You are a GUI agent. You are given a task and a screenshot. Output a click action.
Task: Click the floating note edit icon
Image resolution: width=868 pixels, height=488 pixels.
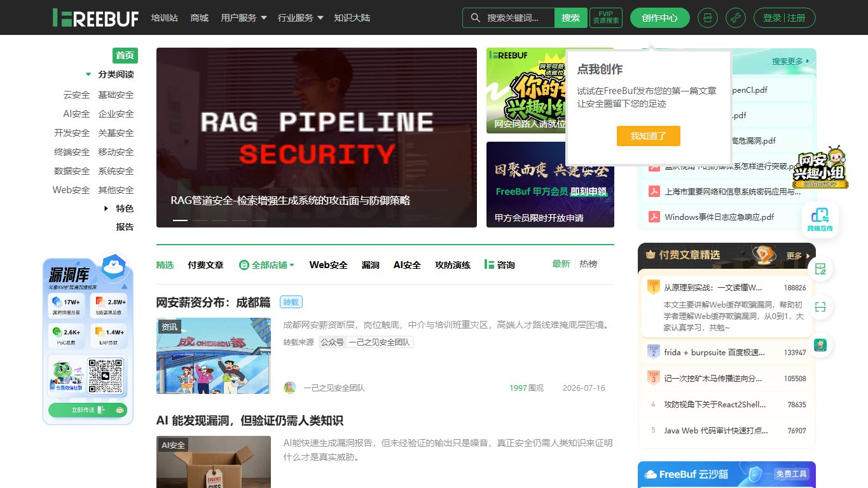pyautogui.click(x=820, y=269)
